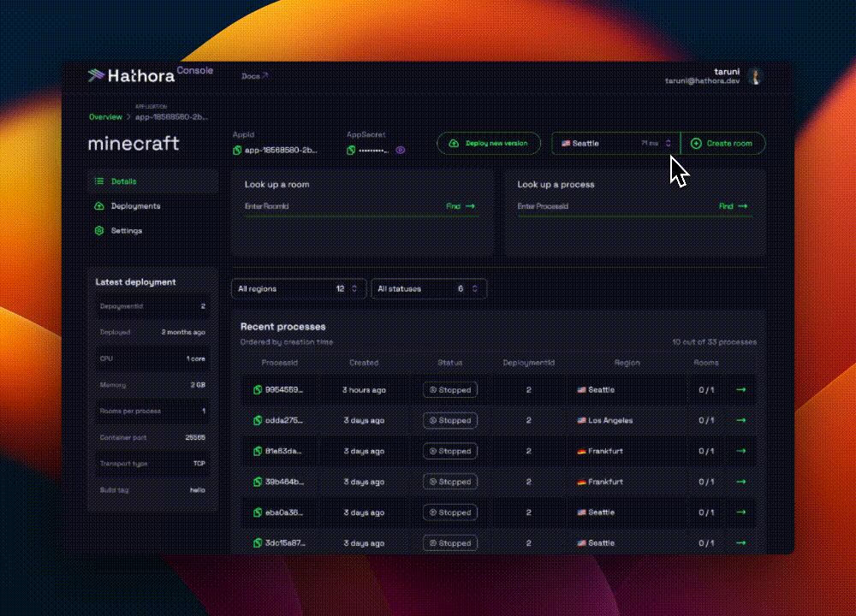This screenshot has width=856, height=616.
Task: Click Build tag value hello
Action: (198, 490)
